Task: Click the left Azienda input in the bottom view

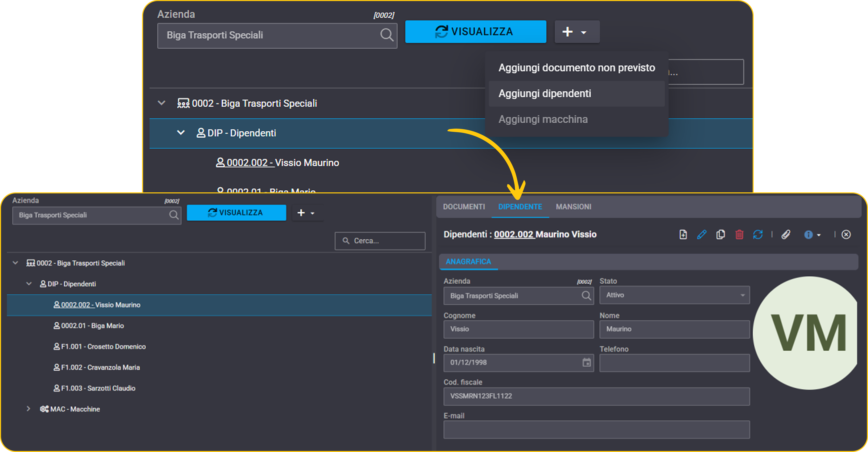Action: pos(97,215)
